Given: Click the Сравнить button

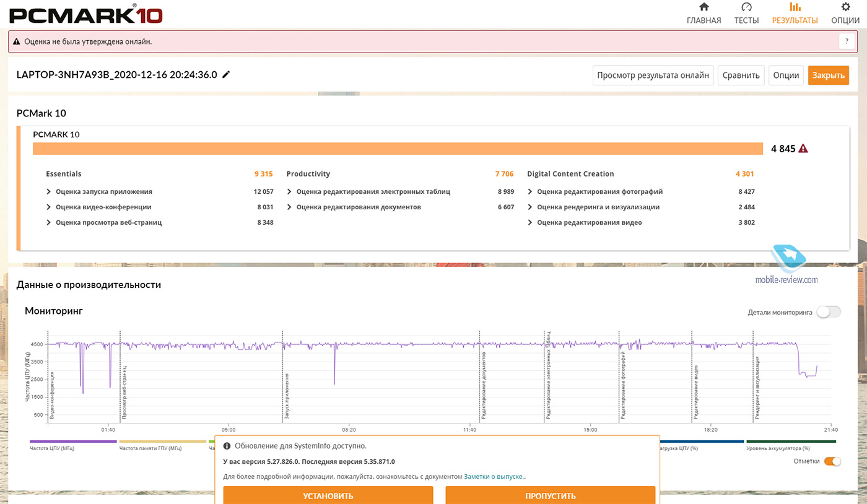Looking at the screenshot, I should click(x=741, y=76).
